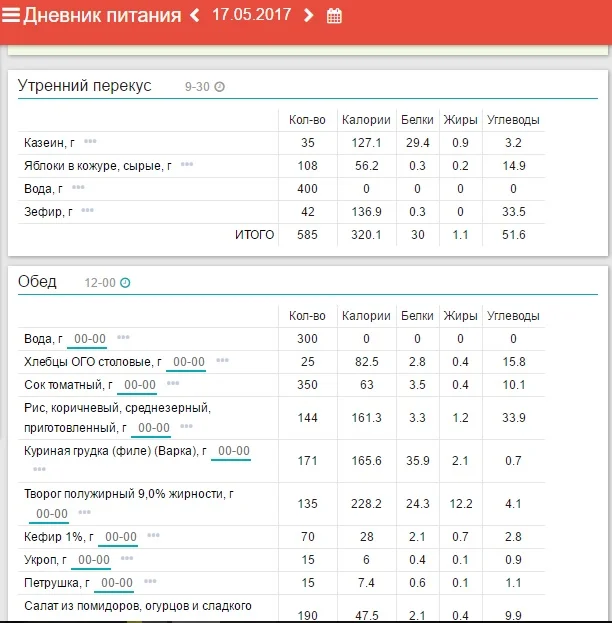Select Хлебцы ОГО столовые item name
This screenshot has width=612, height=623.
(x=93, y=362)
